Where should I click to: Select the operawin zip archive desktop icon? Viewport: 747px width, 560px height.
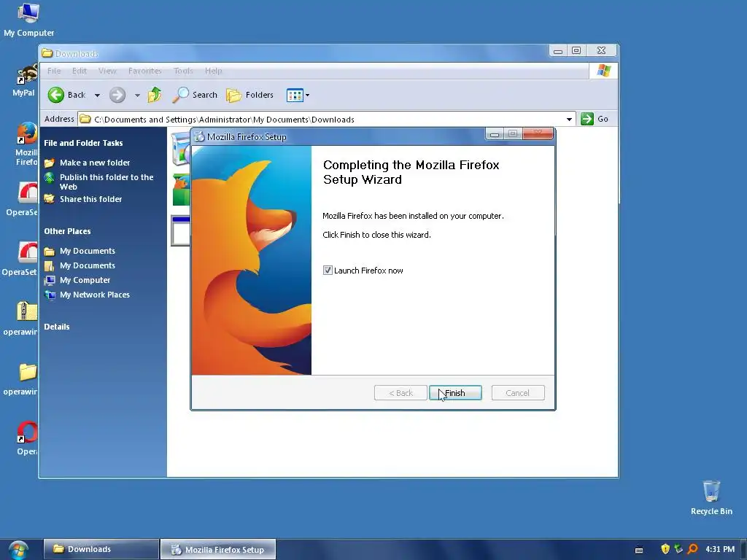[x=20, y=319]
